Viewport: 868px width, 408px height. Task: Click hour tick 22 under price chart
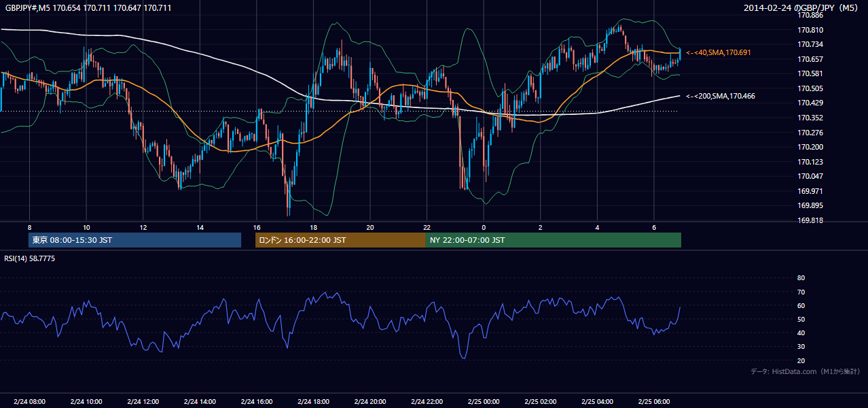point(427,227)
